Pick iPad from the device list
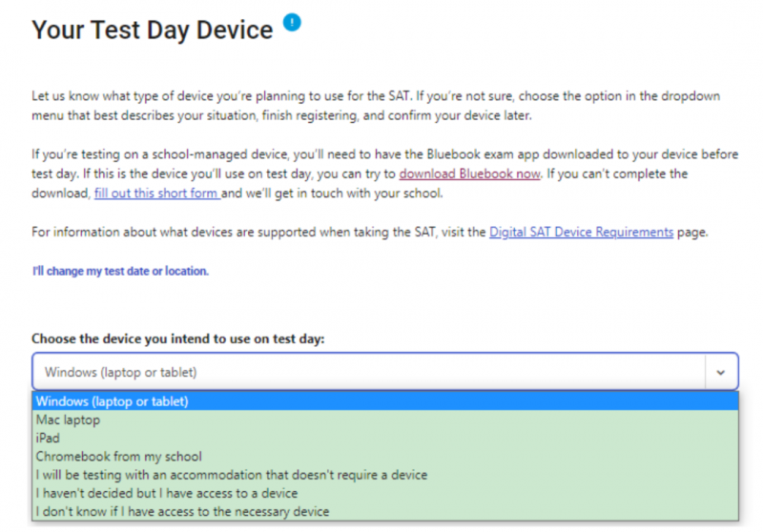763x532 pixels. pos(385,439)
